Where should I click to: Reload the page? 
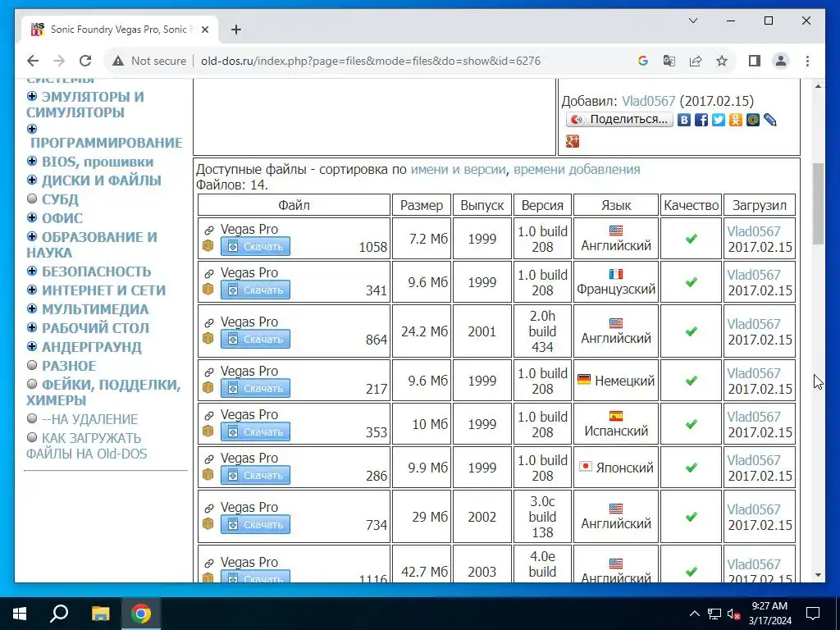pyautogui.click(x=85, y=61)
